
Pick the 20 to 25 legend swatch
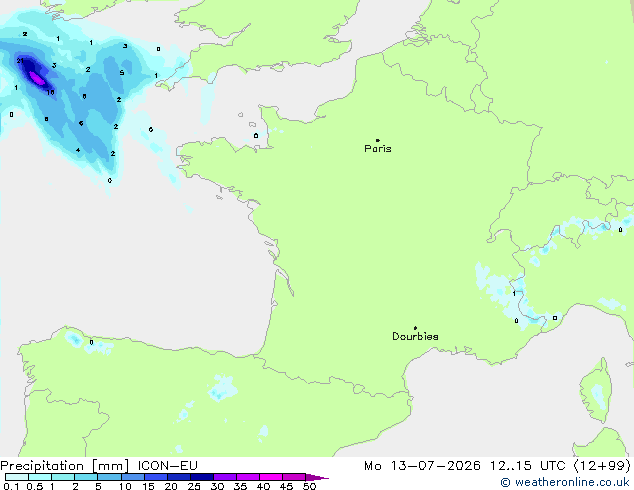click(x=178, y=477)
